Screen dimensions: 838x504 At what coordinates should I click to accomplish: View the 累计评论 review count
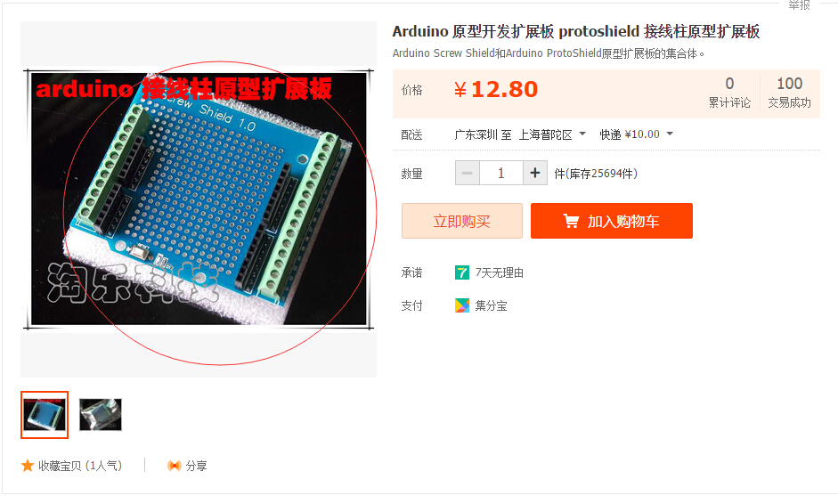(729, 93)
